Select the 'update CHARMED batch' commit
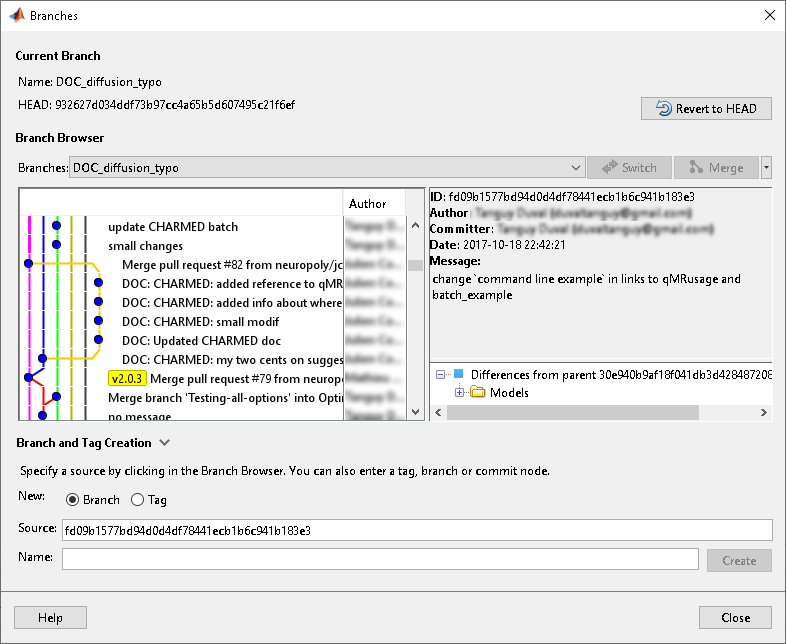The width and height of the screenshot is (786, 644). [x=173, y=227]
